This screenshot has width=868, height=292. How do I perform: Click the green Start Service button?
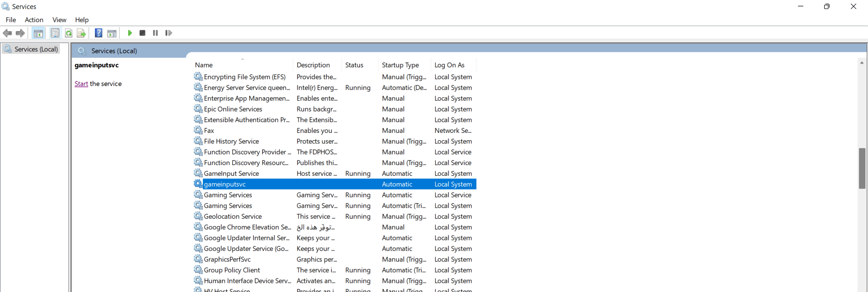[130, 33]
